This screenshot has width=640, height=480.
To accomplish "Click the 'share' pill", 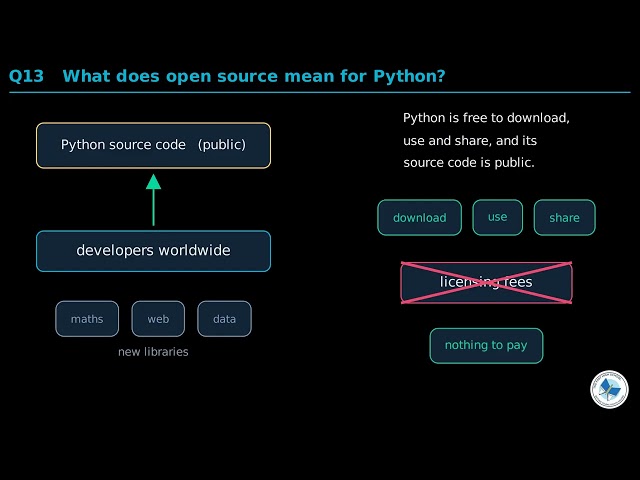I will (564, 218).
